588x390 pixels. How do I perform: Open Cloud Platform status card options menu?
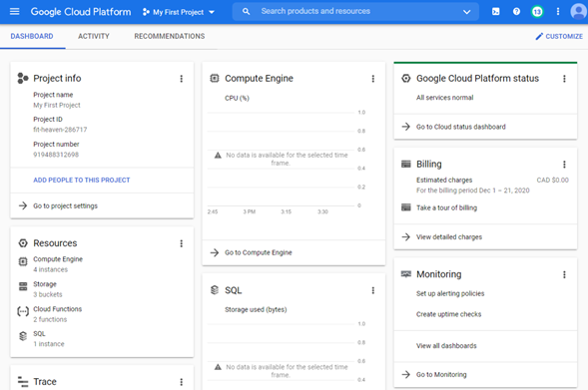564,79
